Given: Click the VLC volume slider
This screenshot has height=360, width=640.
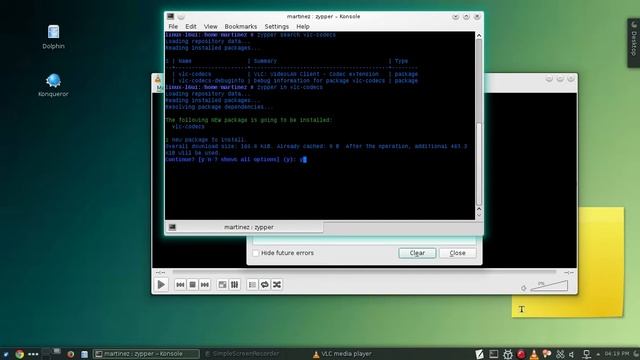Looking at the screenshot, I should pyautogui.click(x=549, y=286).
